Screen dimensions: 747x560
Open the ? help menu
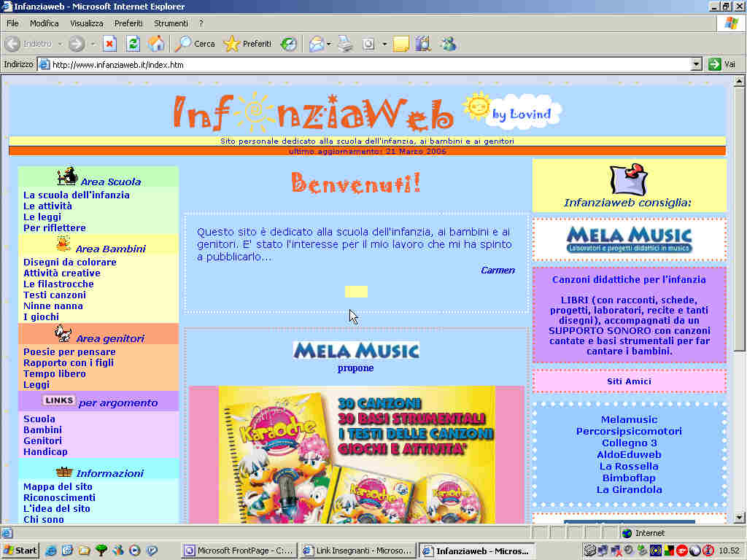click(x=201, y=23)
